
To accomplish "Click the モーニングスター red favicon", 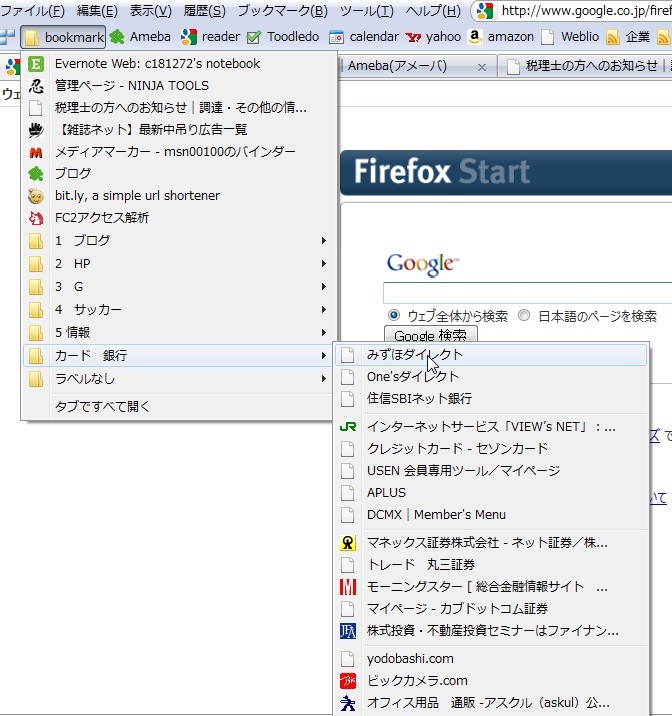I will pos(348,587).
